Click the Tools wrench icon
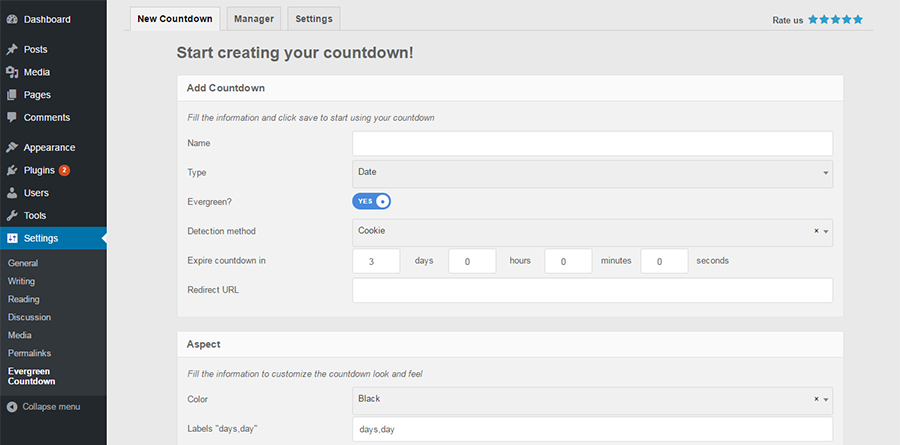Screen dimensions: 900x445 (12, 216)
